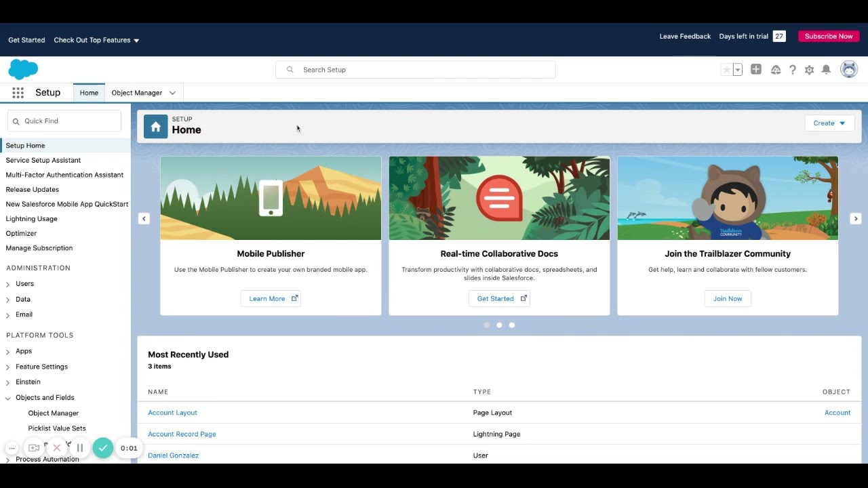This screenshot has width=868, height=488.
Task: Click the Subscribe Now button
Action: coord(829,37)
